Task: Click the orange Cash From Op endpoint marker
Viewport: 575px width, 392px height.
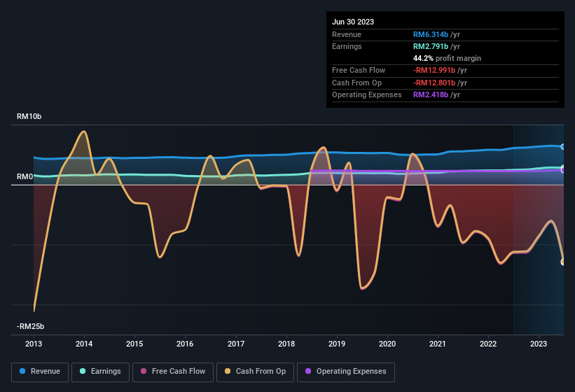Action: (563, 262)
